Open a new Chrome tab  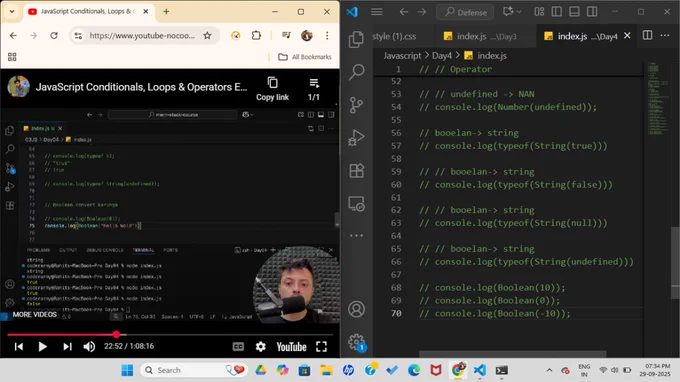(x=166, y=12)
